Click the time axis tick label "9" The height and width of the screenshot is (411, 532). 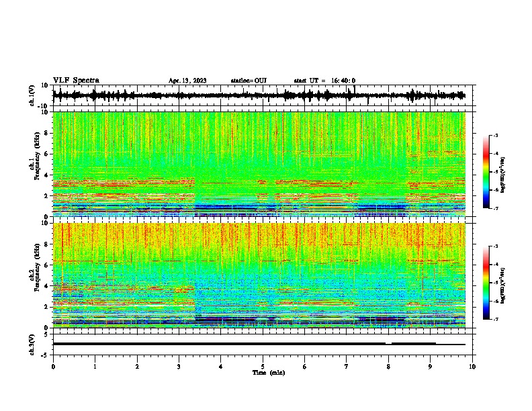[x=430, y=367]
